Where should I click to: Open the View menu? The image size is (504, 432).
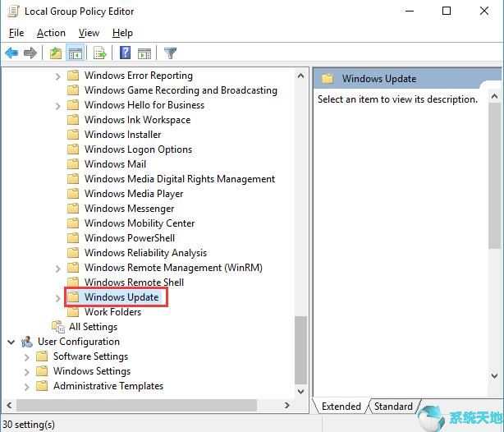click(89, 33)
